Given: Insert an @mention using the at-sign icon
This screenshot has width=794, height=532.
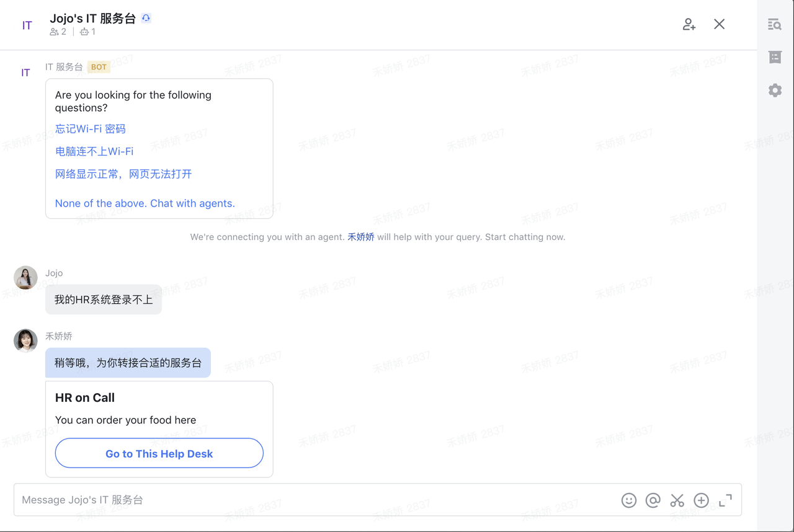Looking at the screenshot, I should [653, 500].
